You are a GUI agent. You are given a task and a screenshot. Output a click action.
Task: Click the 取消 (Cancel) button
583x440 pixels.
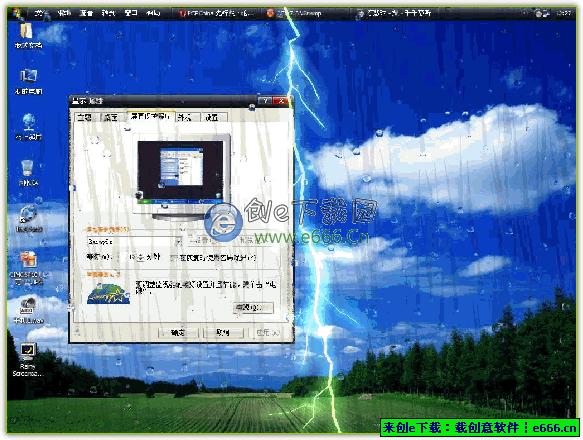click(x=223, y=333)
